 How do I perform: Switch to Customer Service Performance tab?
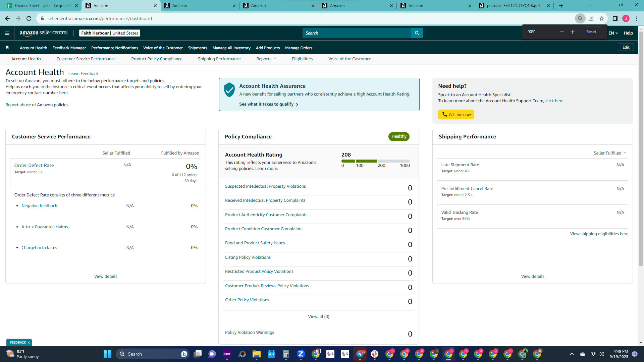[86, 59]
